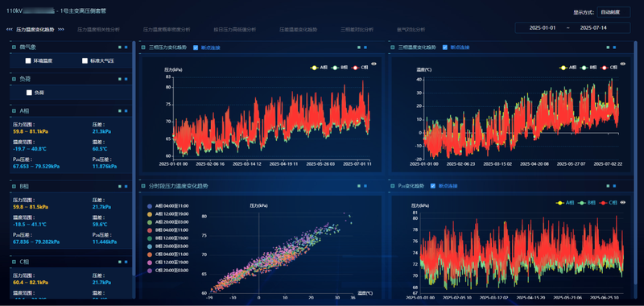The height and width of the screenshot is (306, 644).
Task: Click the green square icon in B相 header
Action: 119,186
